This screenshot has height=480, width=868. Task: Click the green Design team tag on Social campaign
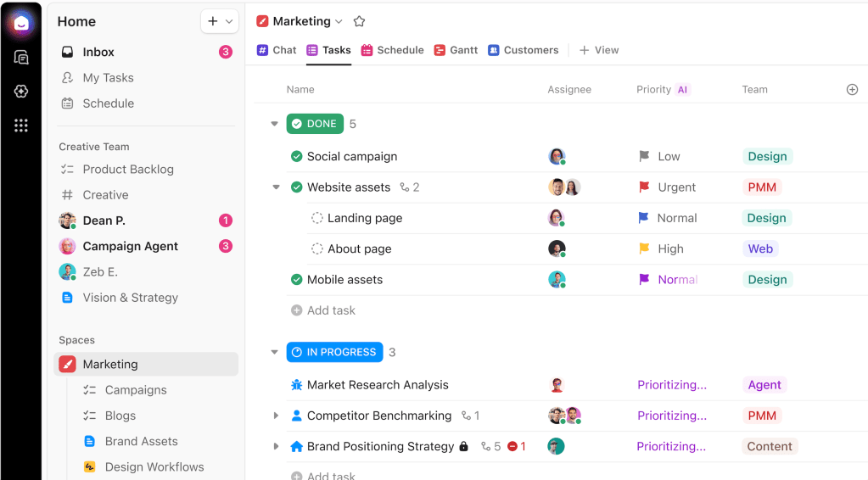(767, 156)
